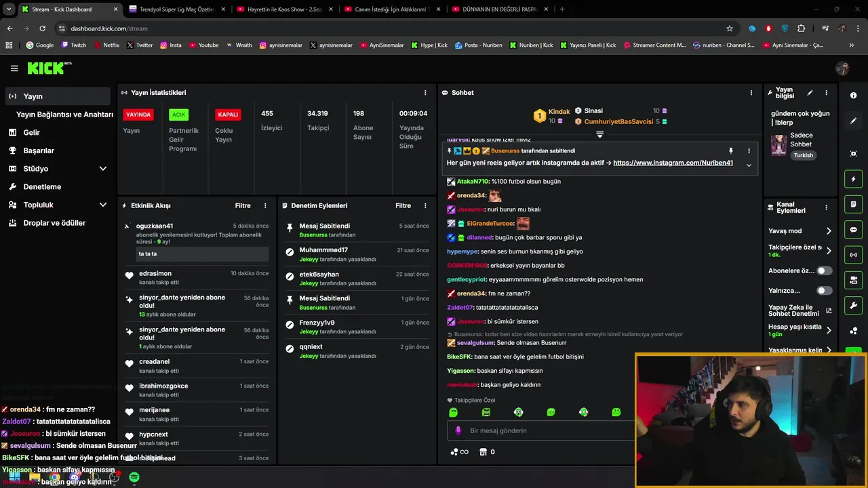Open the Twitch bookmark in bookmarks bar
The height and width of the screenshot is (488, 868).
(x=74, y=45)
